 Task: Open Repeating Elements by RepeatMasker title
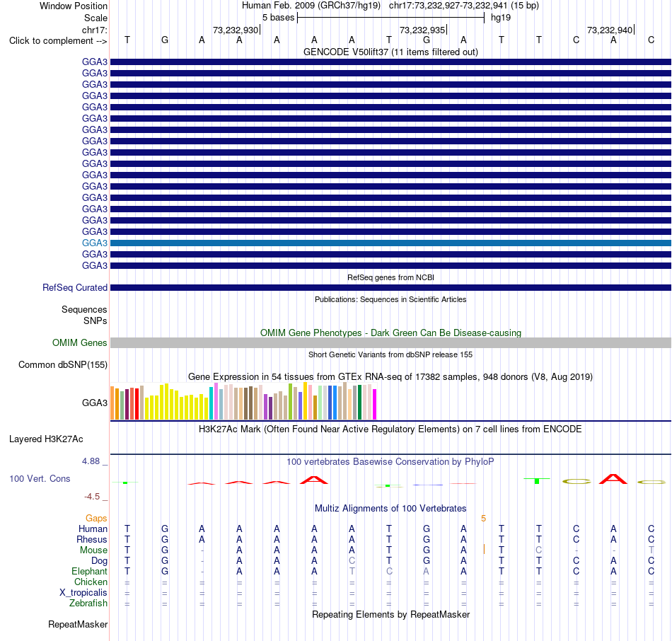point(390,614)
